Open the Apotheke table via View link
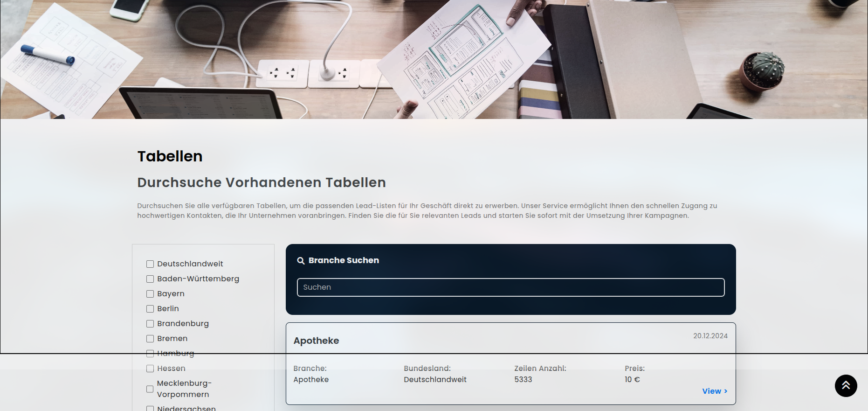Viewport: 868px width, 411px height. click(714, 391)
